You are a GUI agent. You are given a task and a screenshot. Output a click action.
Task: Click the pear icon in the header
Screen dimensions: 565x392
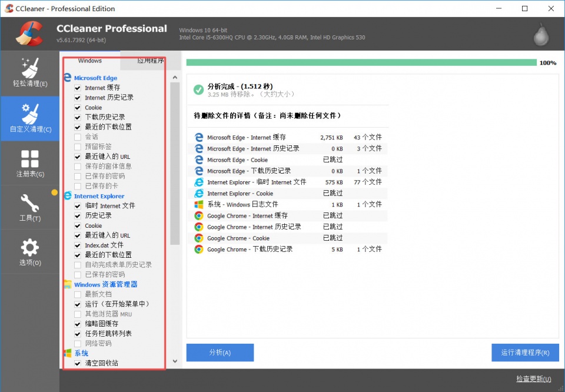coord(541,35)
